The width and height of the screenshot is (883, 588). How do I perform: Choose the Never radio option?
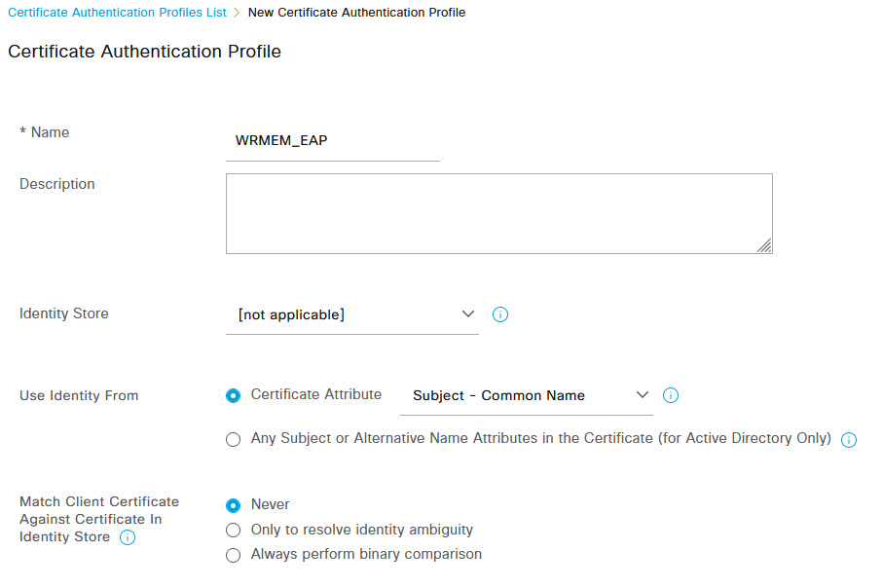pos(233,505)
